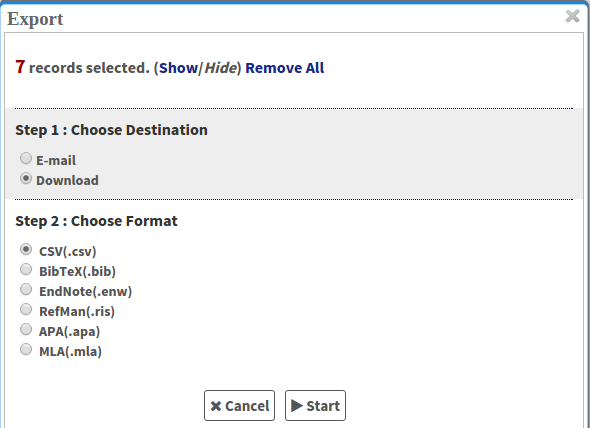
Task: Click the Cancel button
Action: point(239,405)
